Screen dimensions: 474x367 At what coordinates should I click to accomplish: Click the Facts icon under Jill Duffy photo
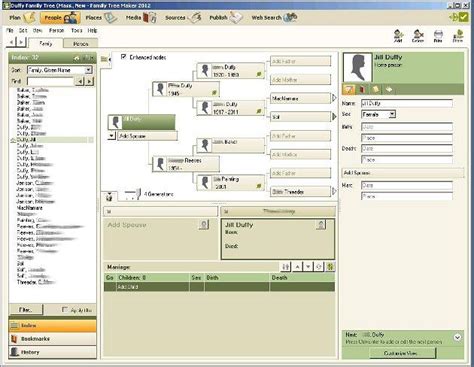point(349,89)
